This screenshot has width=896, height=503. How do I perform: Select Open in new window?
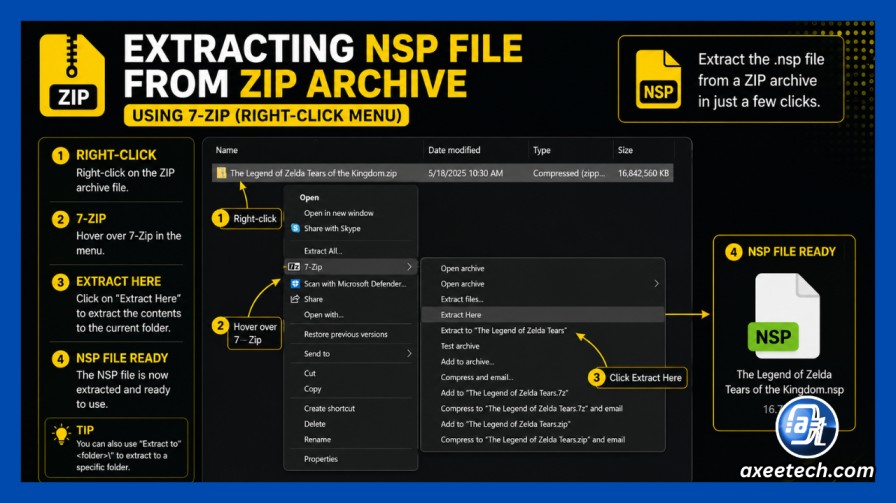pyautogui.click(x=338, y=213)
